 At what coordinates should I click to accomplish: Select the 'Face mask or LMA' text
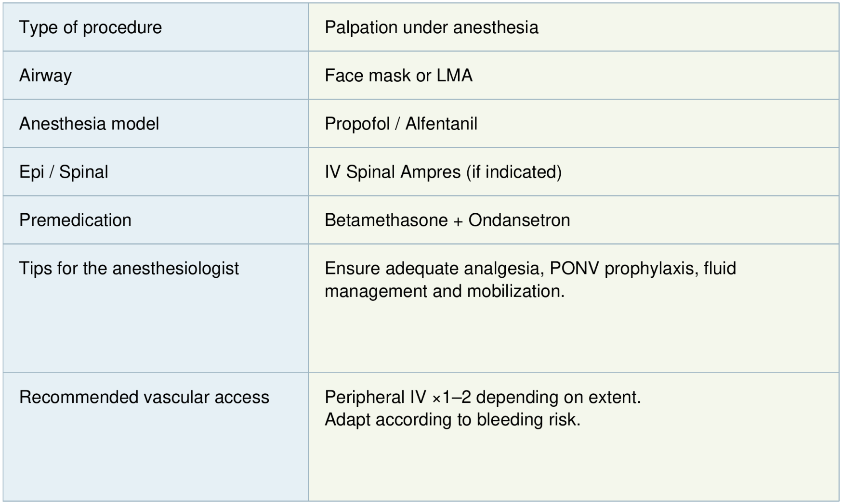point(398,76)
